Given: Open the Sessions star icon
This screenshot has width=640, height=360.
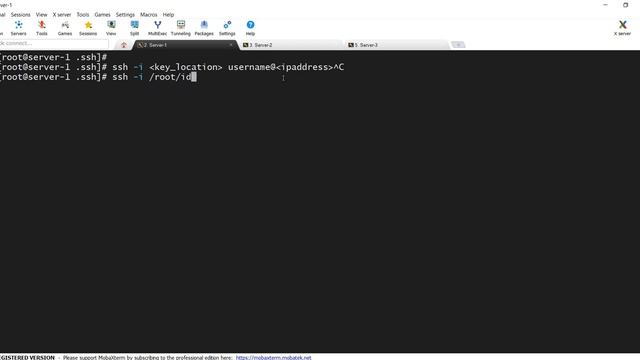Looking at the screenshot, I should [88, 28].
